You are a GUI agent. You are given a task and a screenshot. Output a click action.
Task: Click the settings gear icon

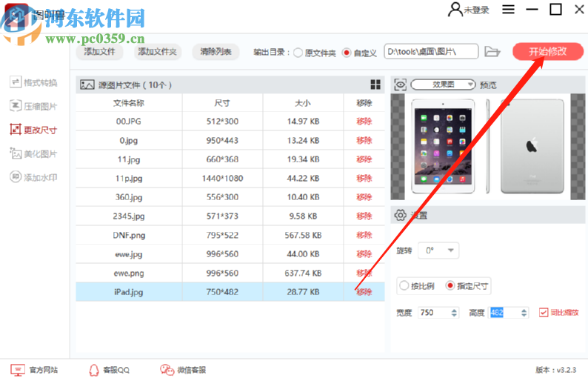400,216
